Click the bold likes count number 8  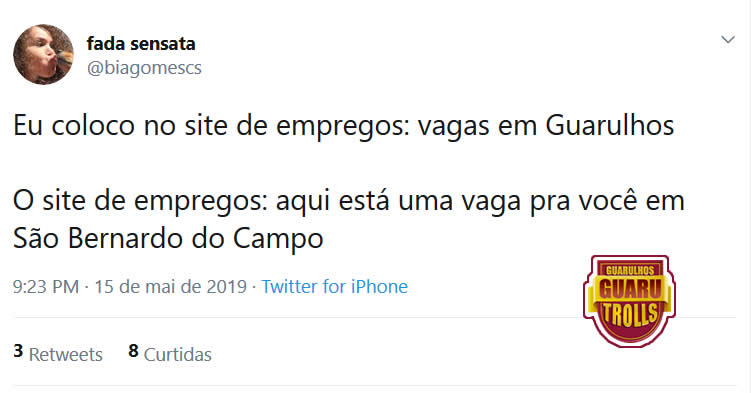[x=133, y=351]
